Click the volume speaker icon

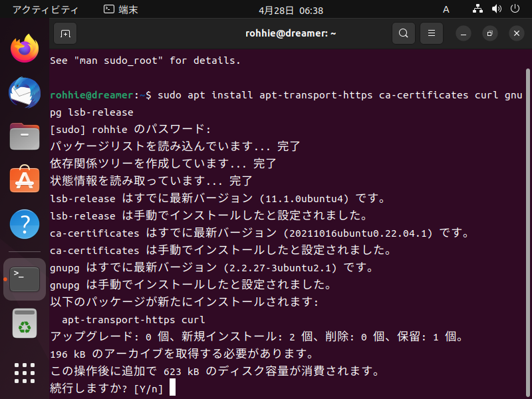[496, 9]
